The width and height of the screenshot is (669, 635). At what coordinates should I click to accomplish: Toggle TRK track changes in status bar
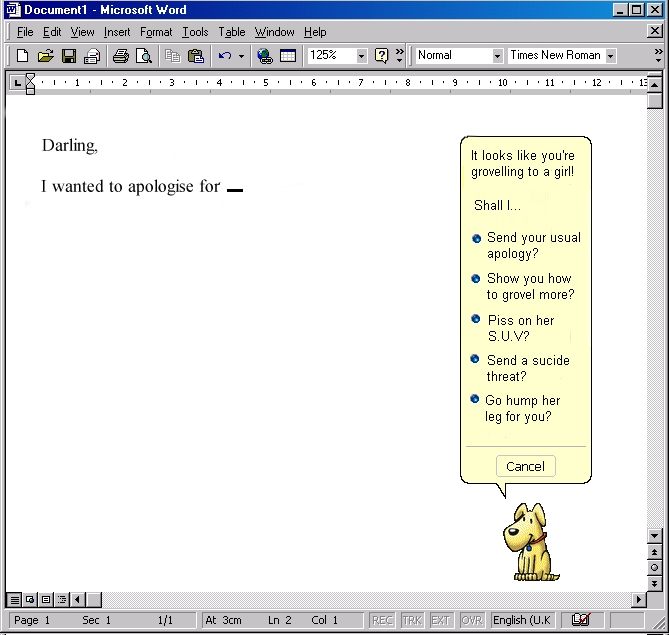412,620
